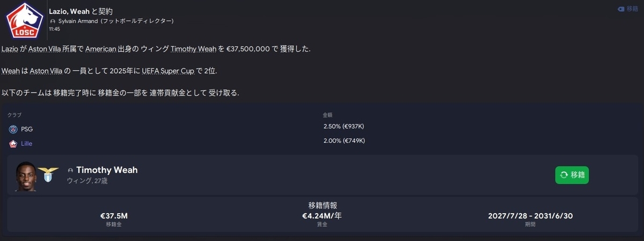Click the Lille club badge icon
The width and height of the screenshot is (644, 241).
(x=13, y=144)
